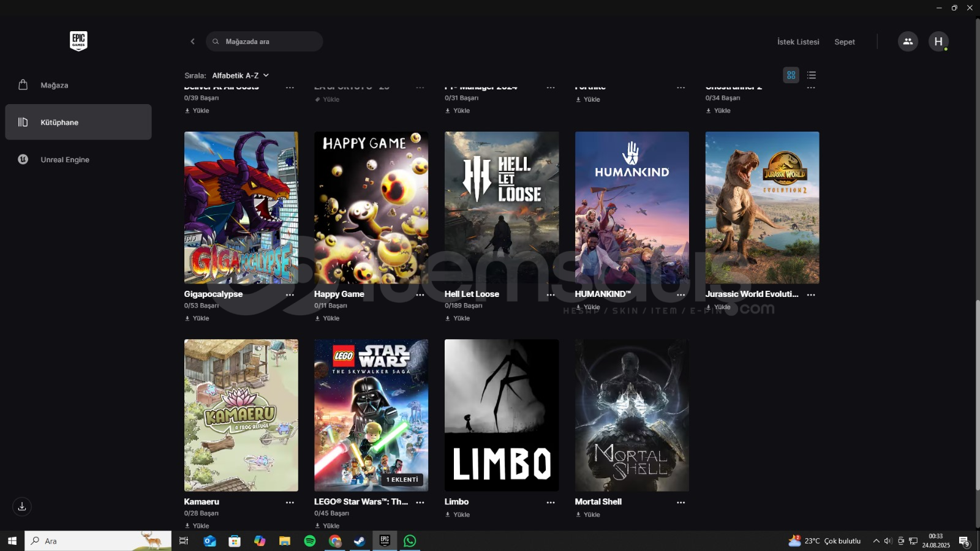Viewport: 980px width, 551px height.
Task: Select Kütüphane in the sidebar
Action: pyautogui.click(x=78, y=122)
